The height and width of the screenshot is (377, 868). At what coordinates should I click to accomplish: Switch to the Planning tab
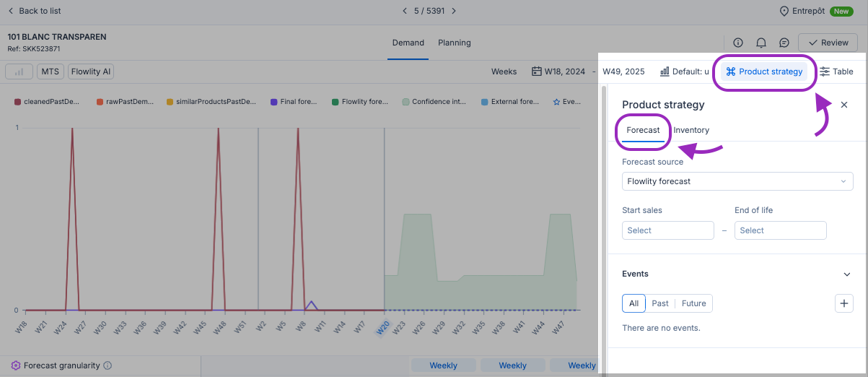[x=455, y=43]
